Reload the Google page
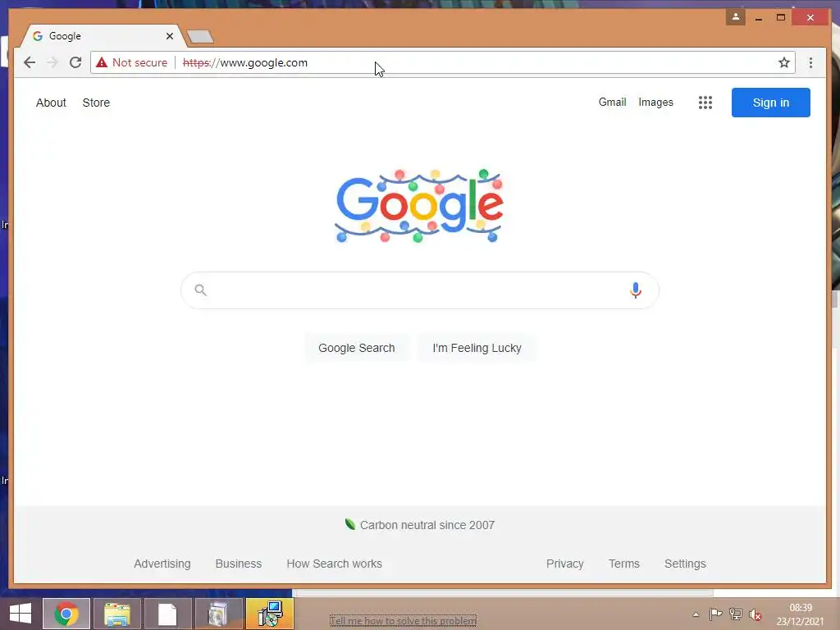Image resolution: width=840 pixels, height=630 pixels. [75, 62]
